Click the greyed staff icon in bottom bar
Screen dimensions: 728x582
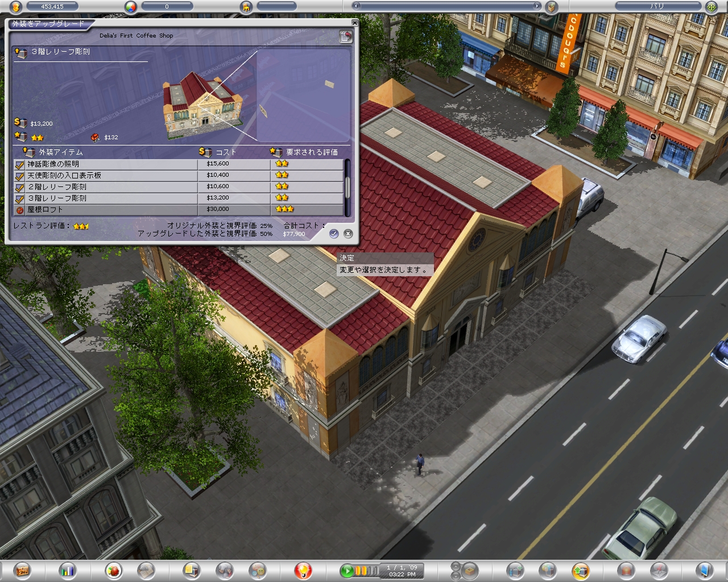point(146,570)
